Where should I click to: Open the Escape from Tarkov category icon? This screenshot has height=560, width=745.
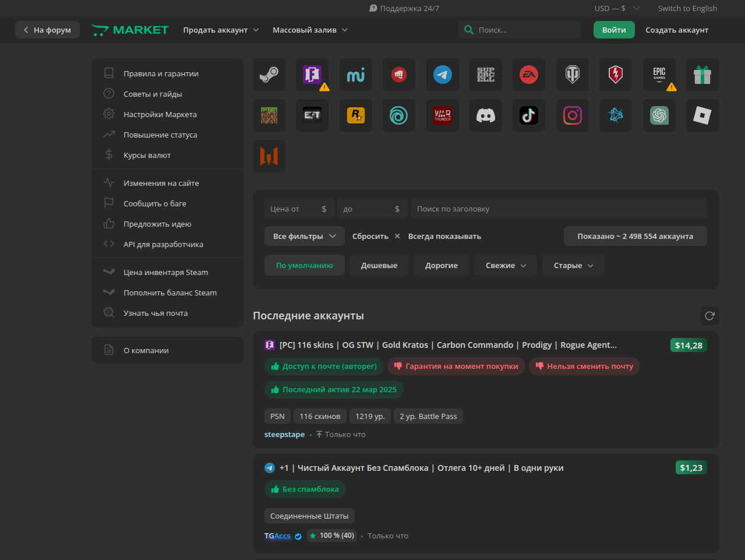click(x=312, y=115)
